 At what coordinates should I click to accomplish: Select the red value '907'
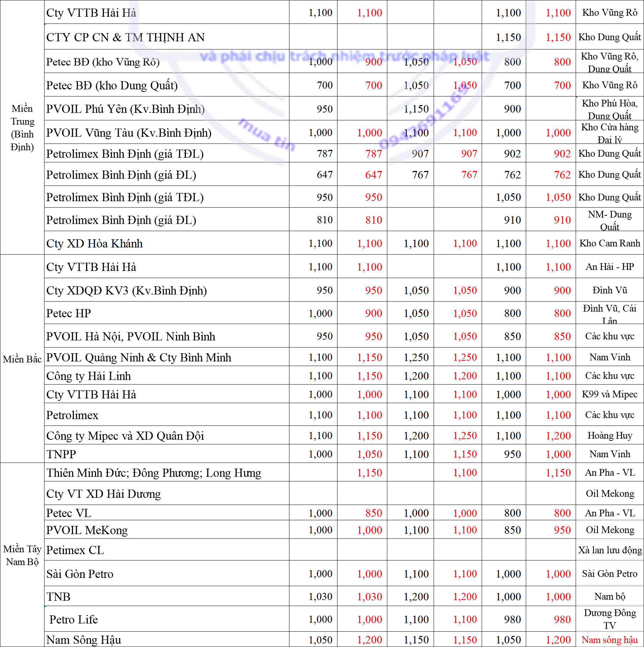pyautogui.click(x=469, y=153)
